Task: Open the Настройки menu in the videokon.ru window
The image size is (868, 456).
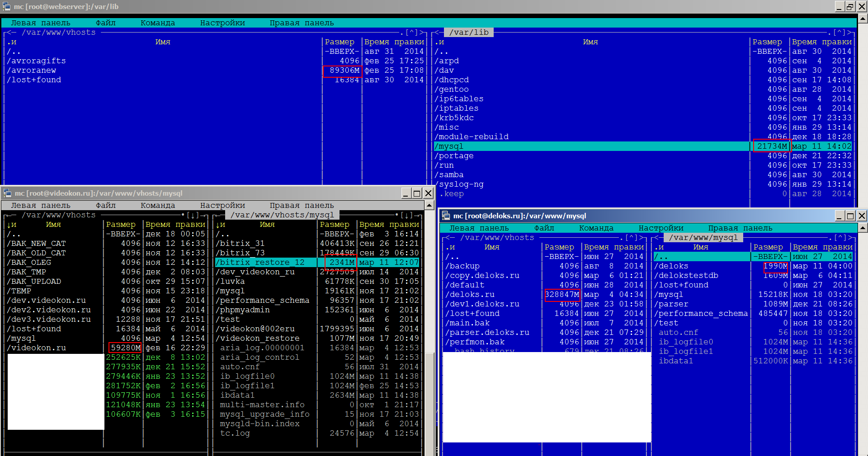Action: pos(222,206)
